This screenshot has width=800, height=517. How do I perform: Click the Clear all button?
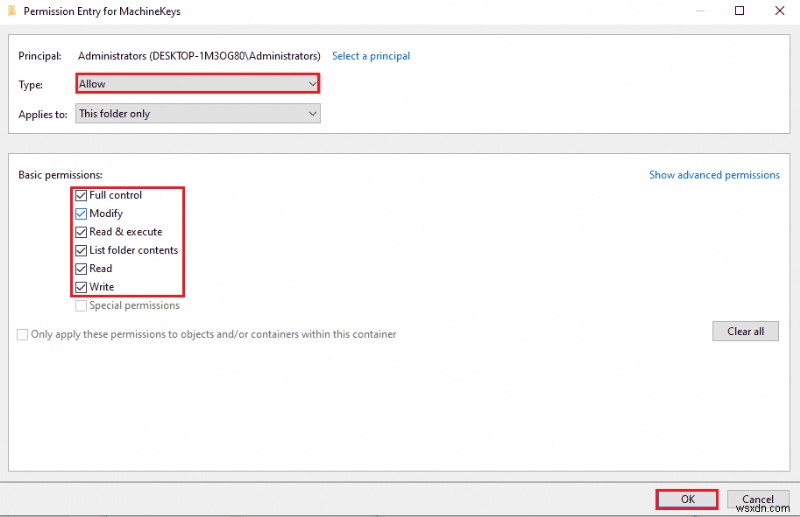[x=745, y=331]
